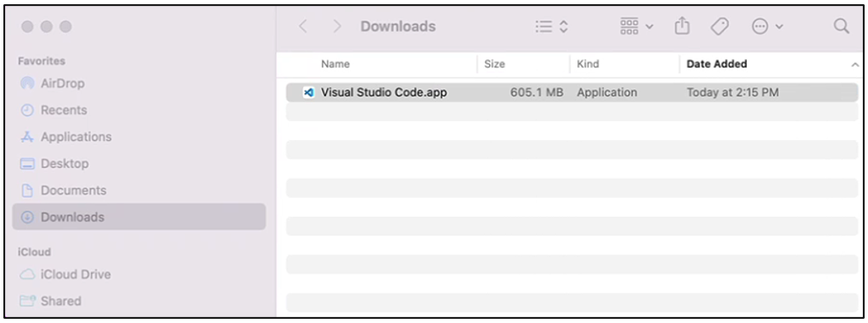Toggle the Date Added sort direction caret
This screenshot has height=323, width=868.
pyautogui.click(x=855, y=65)
